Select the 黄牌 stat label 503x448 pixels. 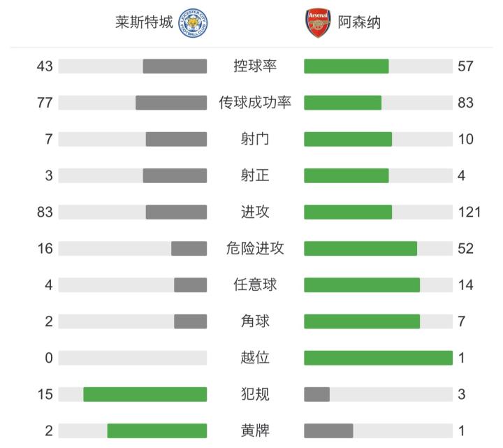tap(255, 431)
